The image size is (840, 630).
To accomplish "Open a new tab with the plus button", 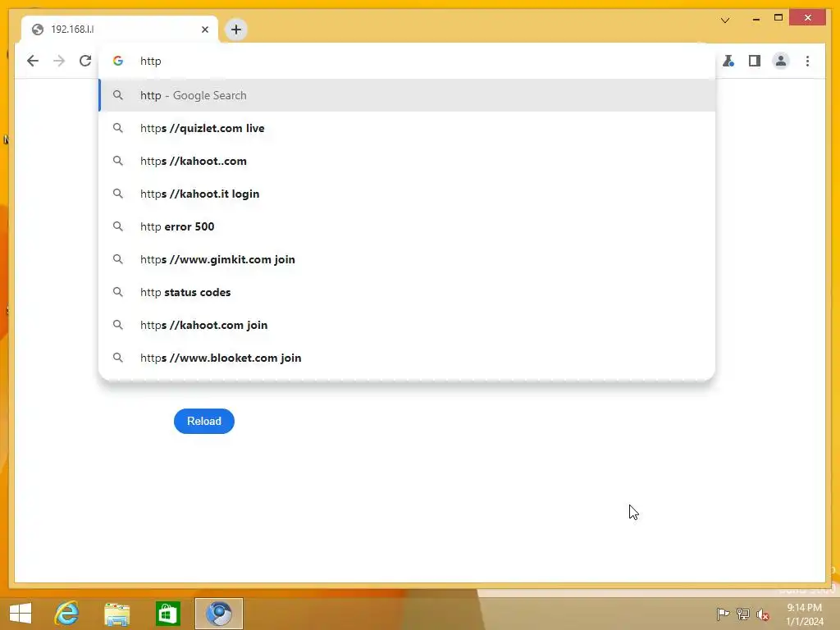I will [x=235, y=30].
